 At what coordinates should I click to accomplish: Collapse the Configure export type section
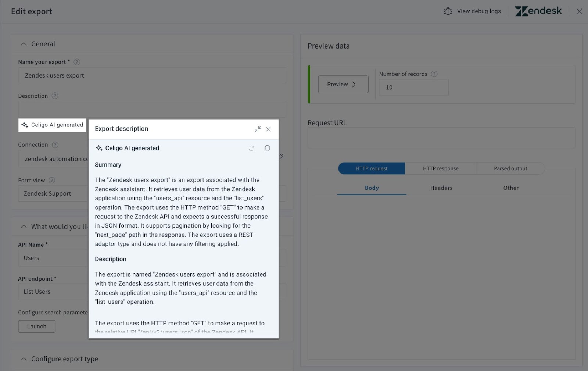[x=24, y=359]
